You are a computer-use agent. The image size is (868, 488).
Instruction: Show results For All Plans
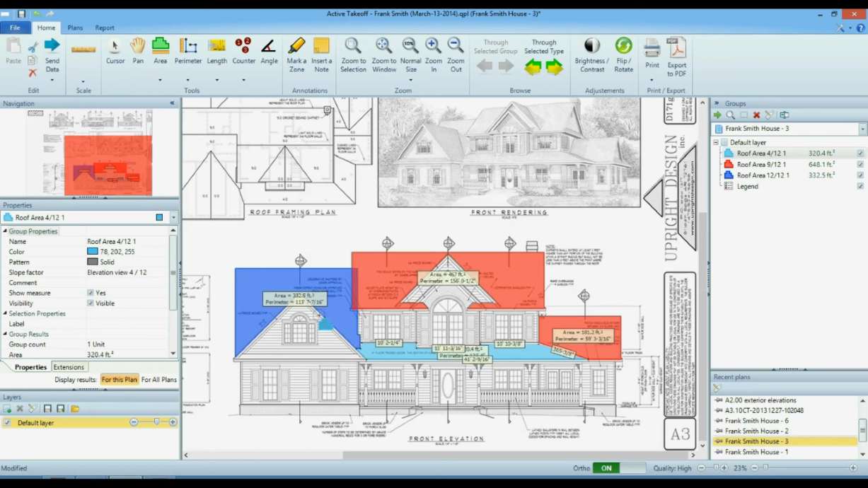tap(159, 380)
